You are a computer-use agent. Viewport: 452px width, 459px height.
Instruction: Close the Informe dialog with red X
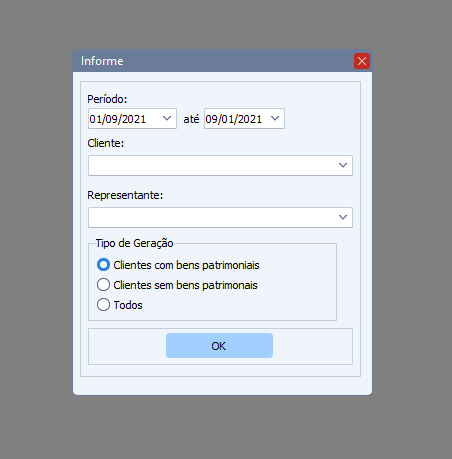tap(362, 61)
